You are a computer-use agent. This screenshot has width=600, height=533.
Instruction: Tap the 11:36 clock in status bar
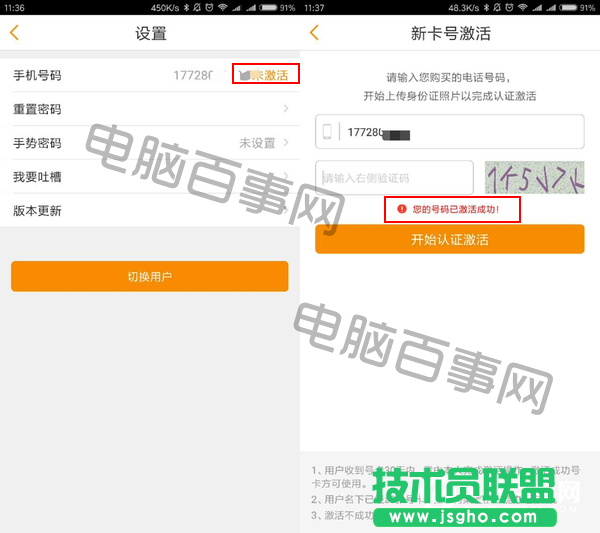[14, 8]
